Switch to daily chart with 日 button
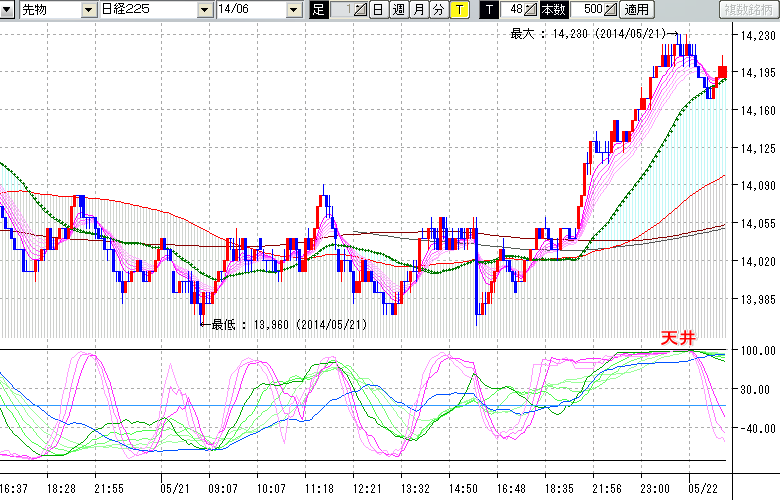 377,10
